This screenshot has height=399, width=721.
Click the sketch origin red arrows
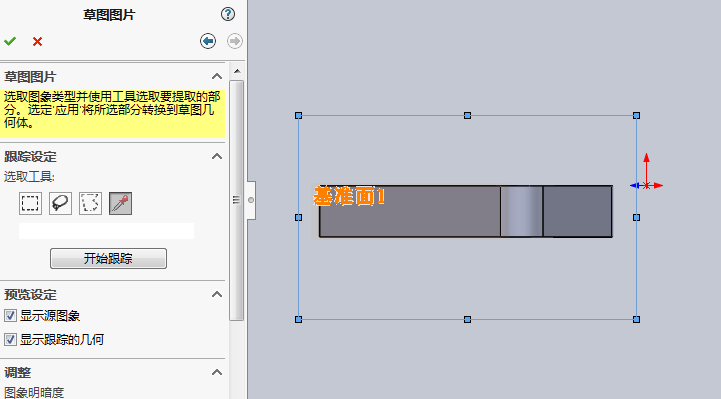click(647, 185)
